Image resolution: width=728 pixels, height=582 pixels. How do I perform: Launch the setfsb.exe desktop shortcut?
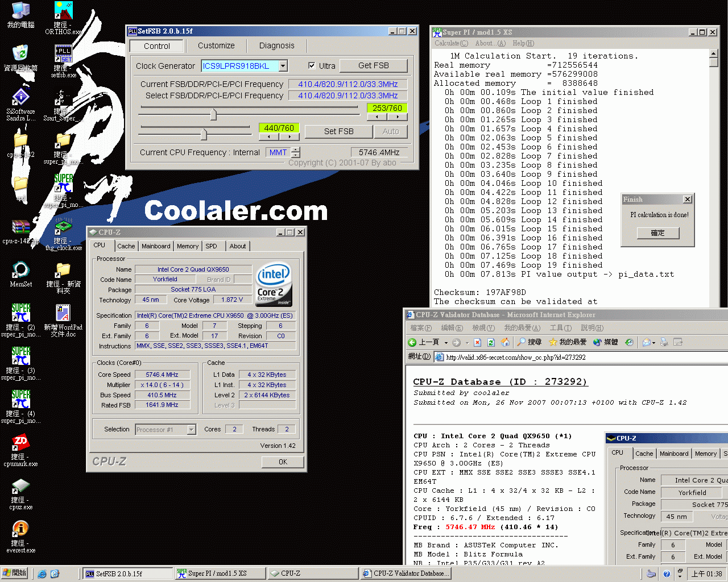coord(63,61)
